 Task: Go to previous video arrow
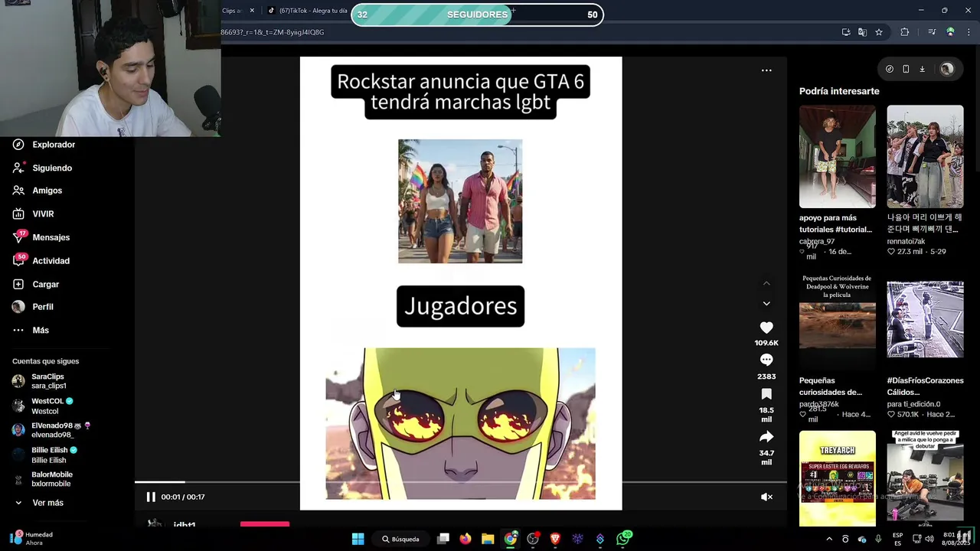point(766,283)
